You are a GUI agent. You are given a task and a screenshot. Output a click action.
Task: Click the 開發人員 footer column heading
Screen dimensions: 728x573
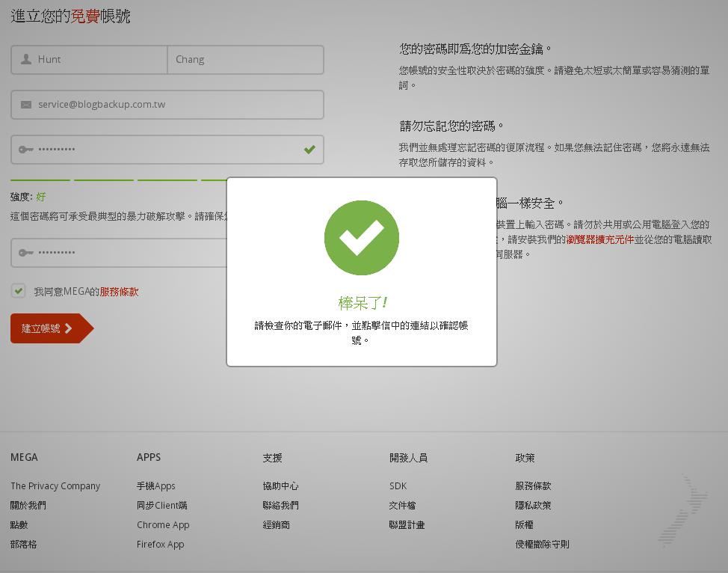tap(409, 458)
